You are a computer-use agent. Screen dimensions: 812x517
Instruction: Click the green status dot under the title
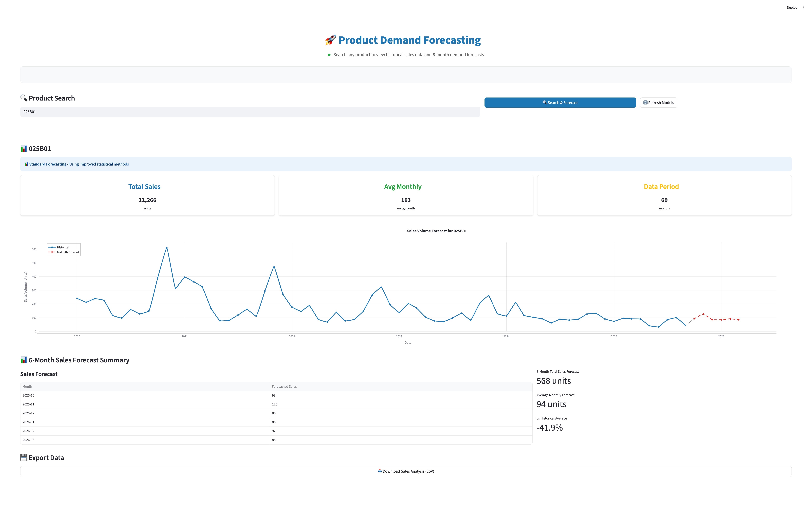[329, 55]
